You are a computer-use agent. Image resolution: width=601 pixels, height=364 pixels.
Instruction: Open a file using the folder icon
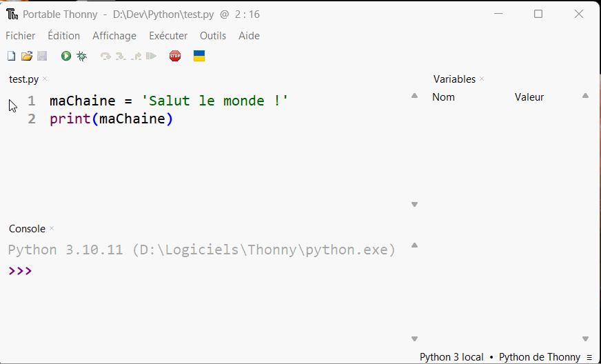coord(27,57)
